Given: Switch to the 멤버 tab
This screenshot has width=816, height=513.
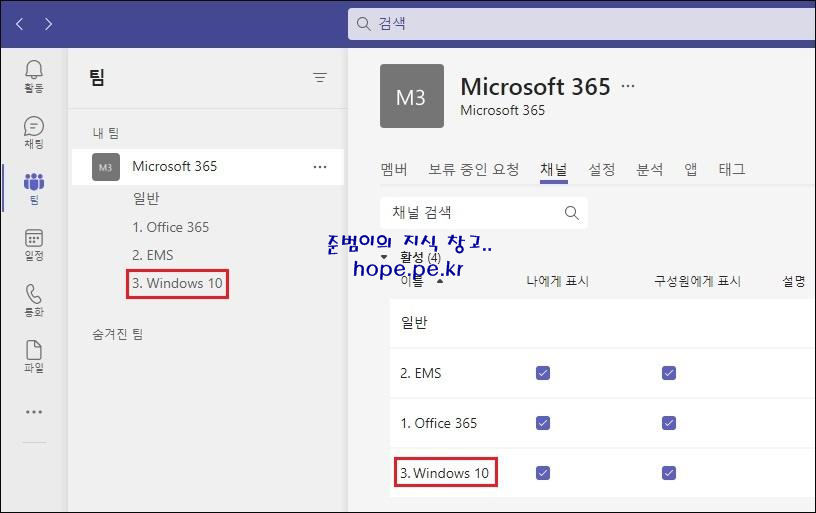Looking at the screenshot, I should [x=394, y=169].
